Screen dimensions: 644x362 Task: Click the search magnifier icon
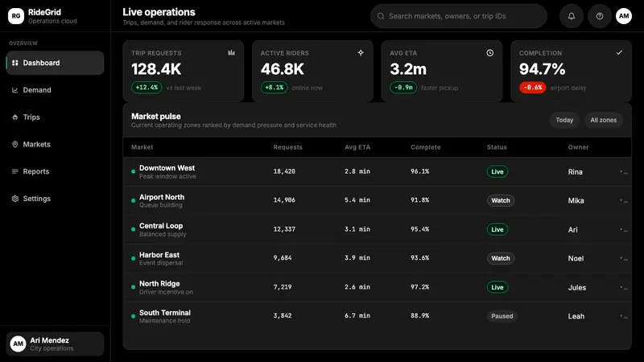coord(381,16)
